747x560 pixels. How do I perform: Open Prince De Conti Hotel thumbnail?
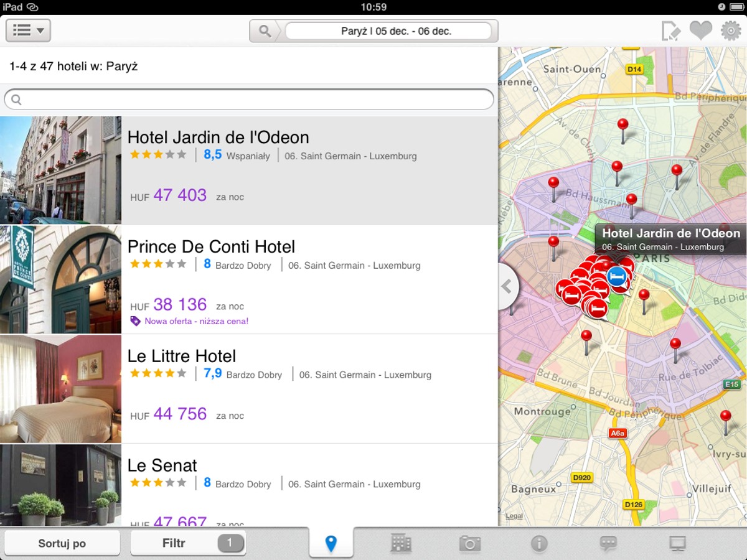[x=60, y=279]
